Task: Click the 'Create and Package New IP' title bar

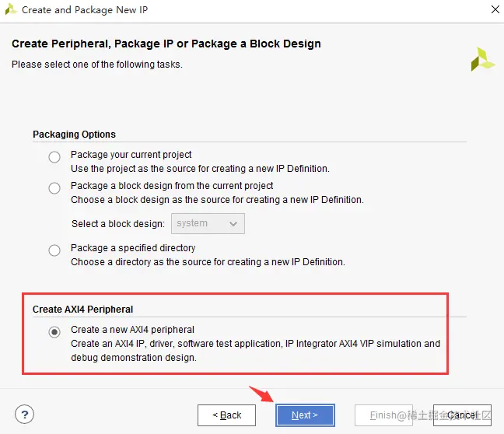Action: pyautogui.click(x=85, y=10)
